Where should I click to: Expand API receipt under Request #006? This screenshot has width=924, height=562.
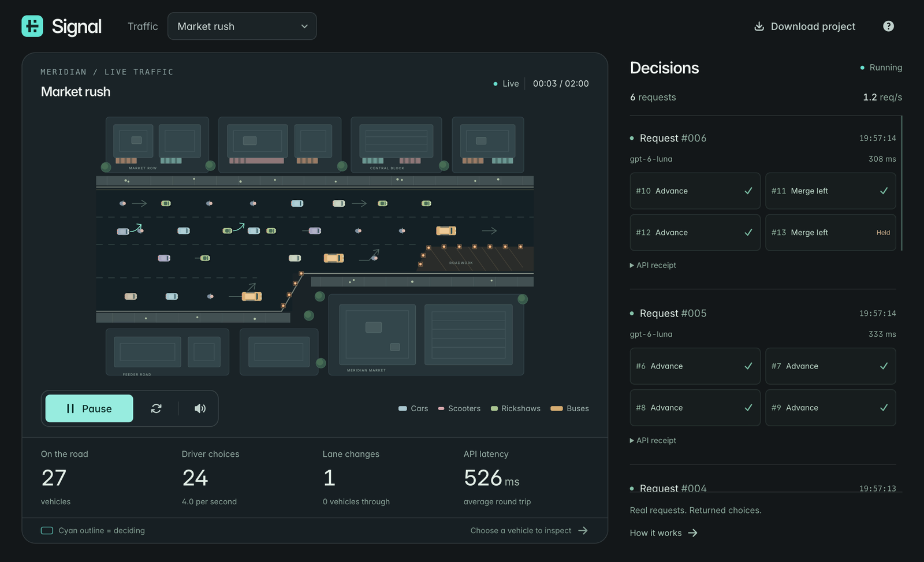pos(653,265)
